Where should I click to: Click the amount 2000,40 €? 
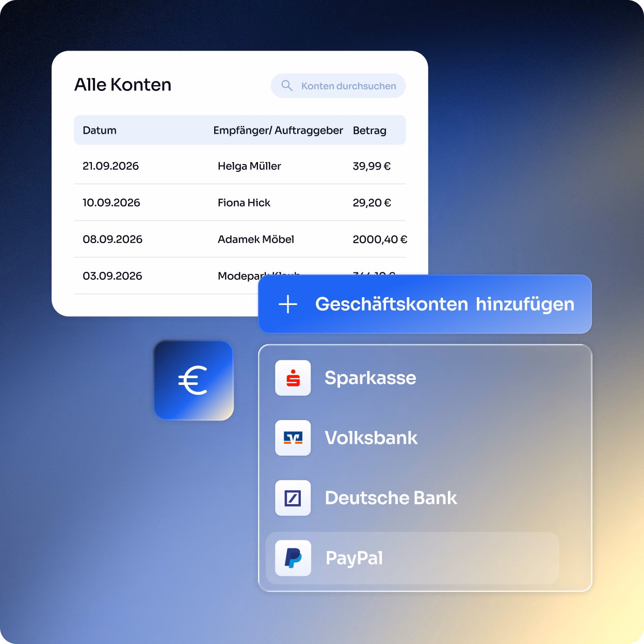coord(380,239)
